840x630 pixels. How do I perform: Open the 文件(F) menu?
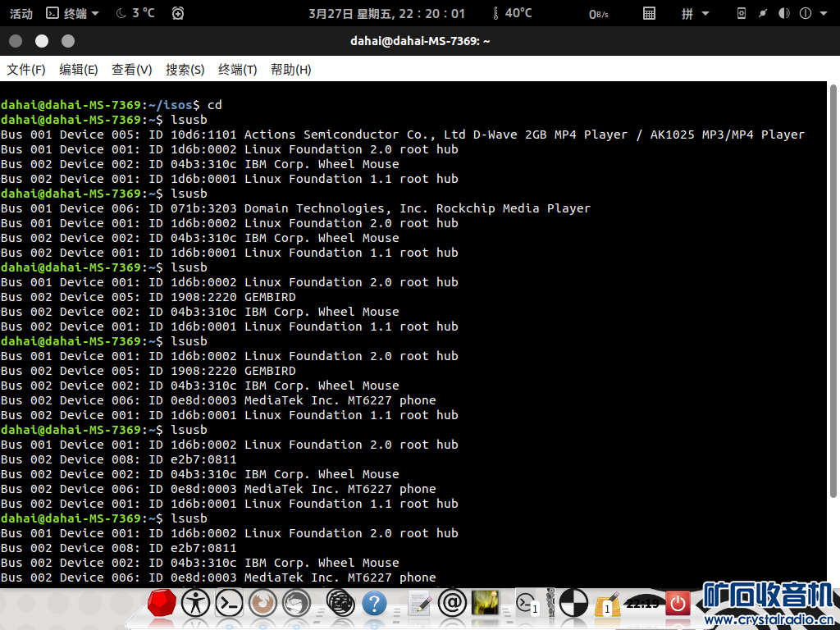pyautogui.click(x=25, y=70)
